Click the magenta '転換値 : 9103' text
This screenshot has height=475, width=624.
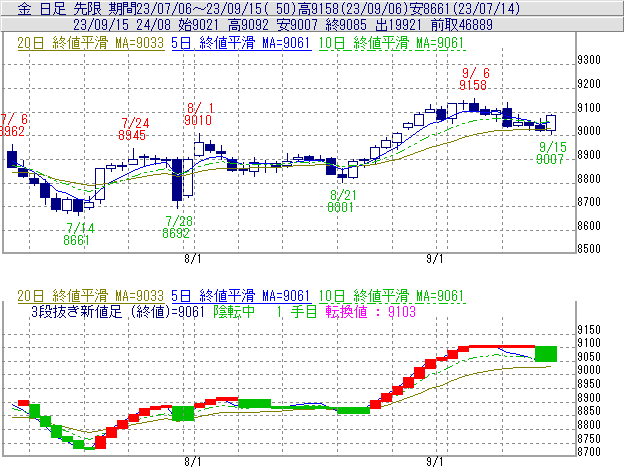370,311
